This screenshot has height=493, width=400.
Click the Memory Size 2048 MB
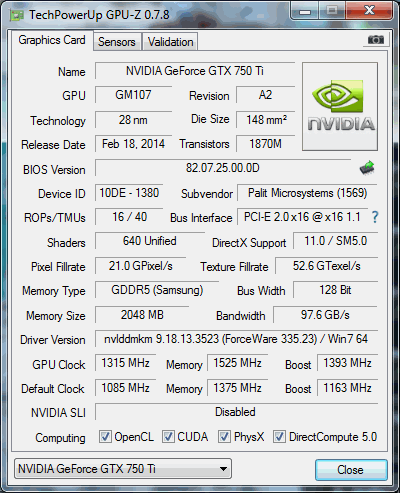click(142, 315)
